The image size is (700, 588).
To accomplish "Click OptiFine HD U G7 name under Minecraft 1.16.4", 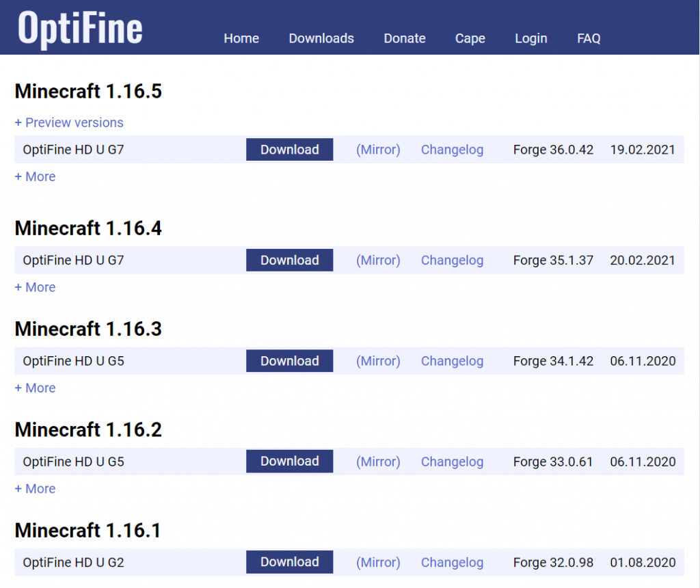I will point(74,260).
